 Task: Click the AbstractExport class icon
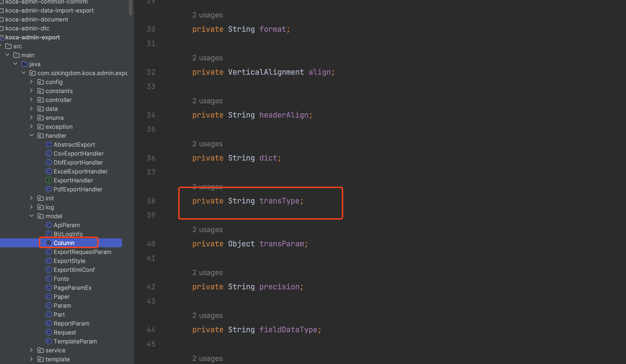(x=49, y=145)
